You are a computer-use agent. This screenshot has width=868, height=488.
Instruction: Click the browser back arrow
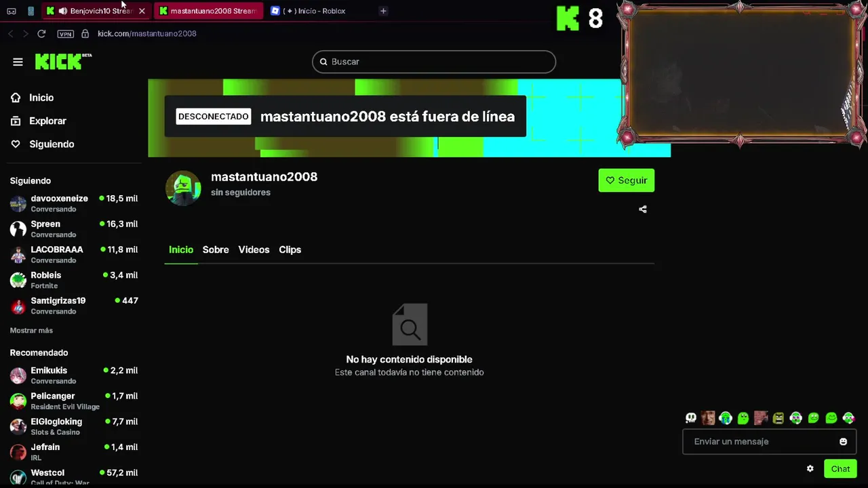[11, 33]
